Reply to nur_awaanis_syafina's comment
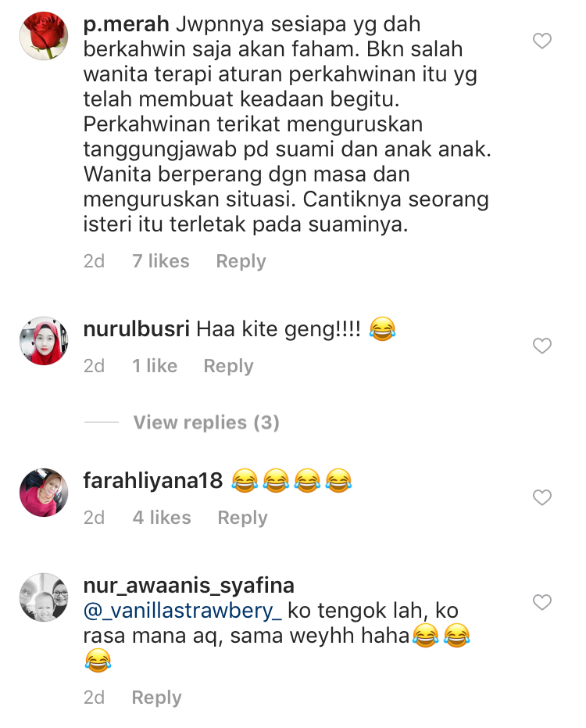The width and height of the screenshot is (586, 728). (x=156, y=698)
